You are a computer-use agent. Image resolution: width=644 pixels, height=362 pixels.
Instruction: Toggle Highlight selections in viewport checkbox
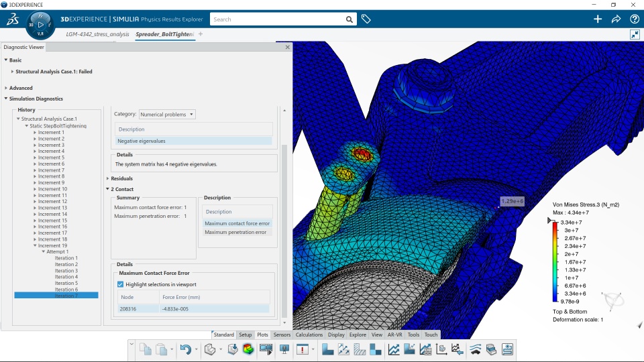coord(120,284)
